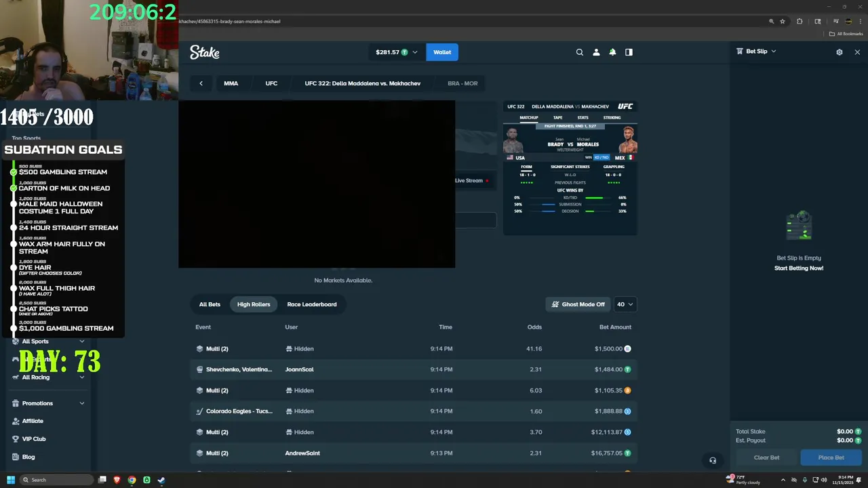The height and width of the screenshot is (488, 868).
Task: Go to the UFC breadcrumb link
Action: [x=271, y=83]
